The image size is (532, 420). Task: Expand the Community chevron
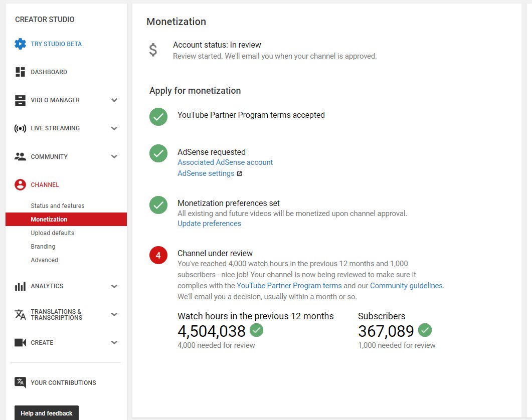tap(114, 156)
